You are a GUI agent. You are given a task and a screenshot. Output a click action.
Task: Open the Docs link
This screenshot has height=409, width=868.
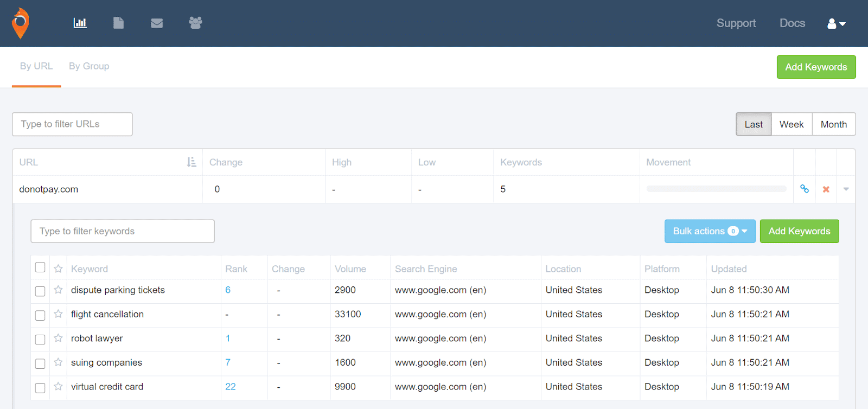[792, 23]
